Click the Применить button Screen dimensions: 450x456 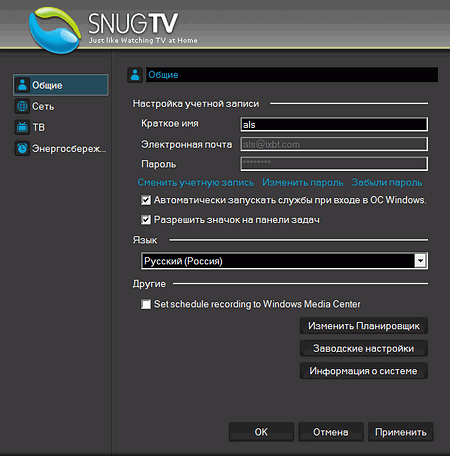[x=401, y=432]
